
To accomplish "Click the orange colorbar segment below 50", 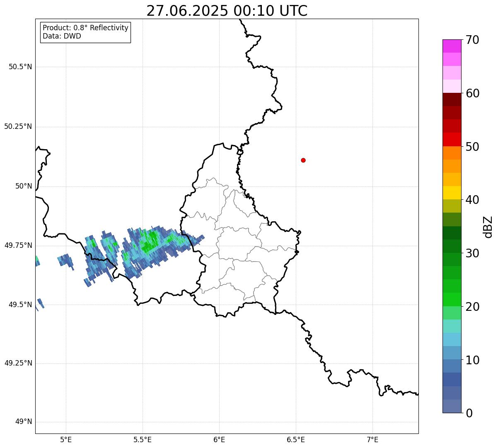I will click(452, 153).
